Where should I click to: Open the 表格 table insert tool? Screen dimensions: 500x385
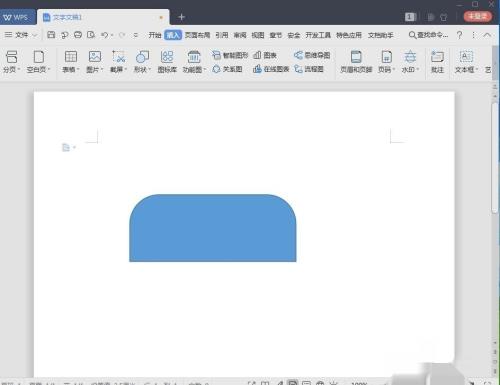pos(71,61)
